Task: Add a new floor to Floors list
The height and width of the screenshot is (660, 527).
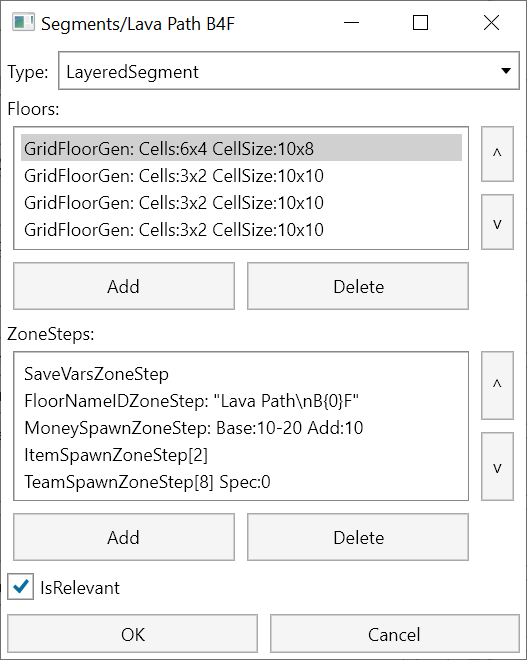Action: tap(124, 286)
